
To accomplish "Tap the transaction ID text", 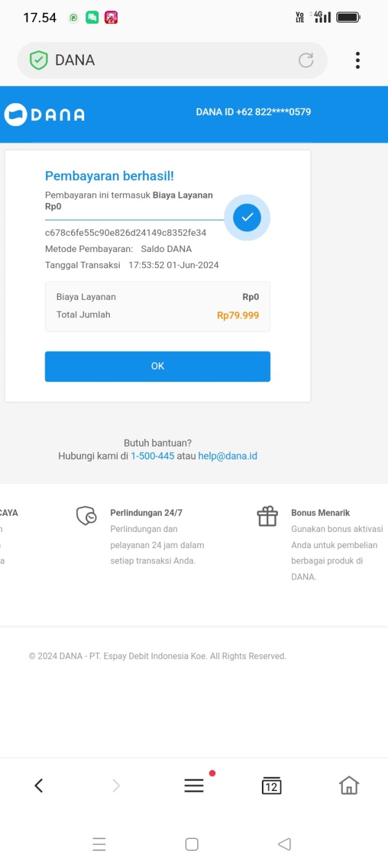I will pos(125,233).
